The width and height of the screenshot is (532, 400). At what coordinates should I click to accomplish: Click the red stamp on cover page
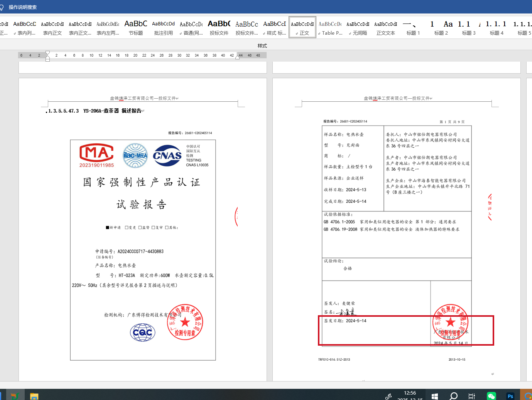185,322
